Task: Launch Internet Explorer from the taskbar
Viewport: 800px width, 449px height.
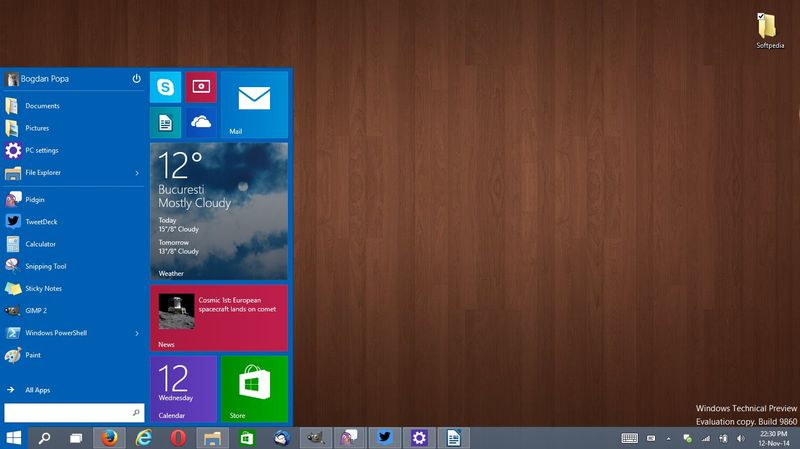Action: tap(144, 438)
